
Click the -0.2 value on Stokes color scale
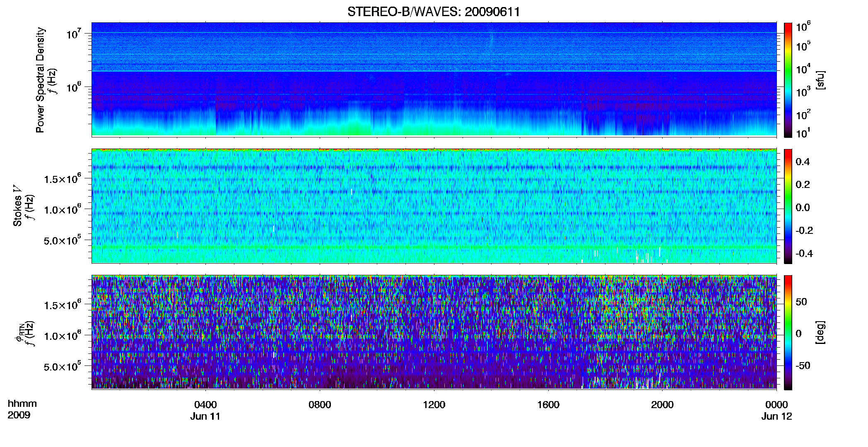click(x=804, y=231)
